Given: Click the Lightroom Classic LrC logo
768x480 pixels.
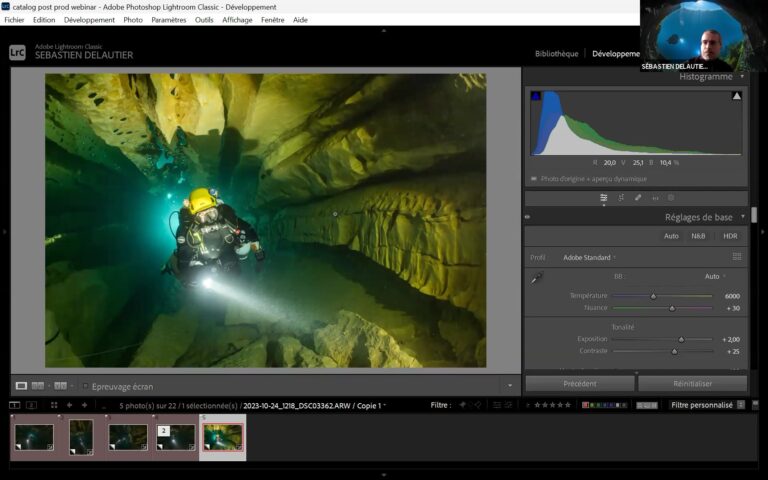Looking at the screenshot, I should click(x=17, y=52).
